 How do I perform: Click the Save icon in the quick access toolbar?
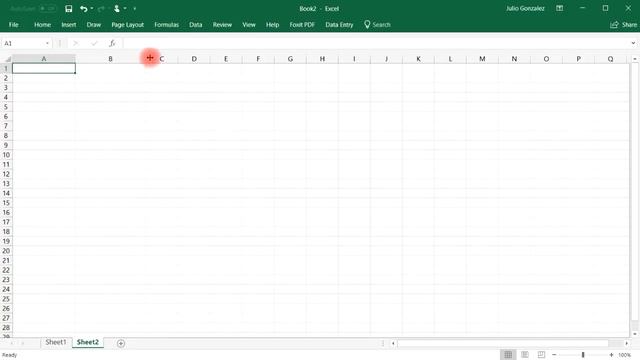coord(69,9)
